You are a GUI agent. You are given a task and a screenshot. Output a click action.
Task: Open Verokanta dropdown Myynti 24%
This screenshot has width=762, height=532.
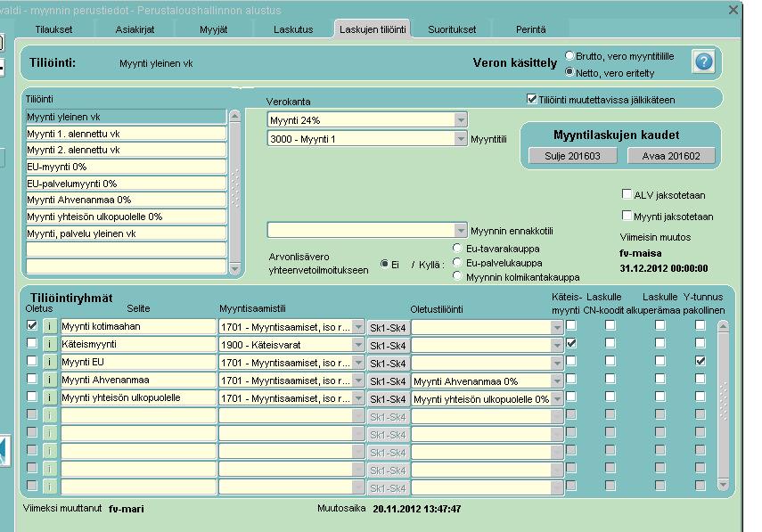(x=460, y=120)
